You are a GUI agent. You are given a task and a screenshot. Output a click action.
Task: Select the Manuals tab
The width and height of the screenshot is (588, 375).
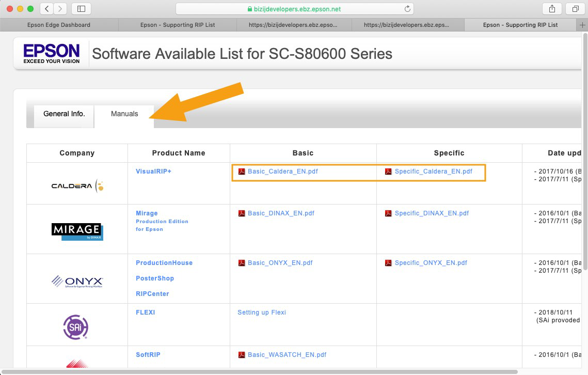tap(124, 114)
